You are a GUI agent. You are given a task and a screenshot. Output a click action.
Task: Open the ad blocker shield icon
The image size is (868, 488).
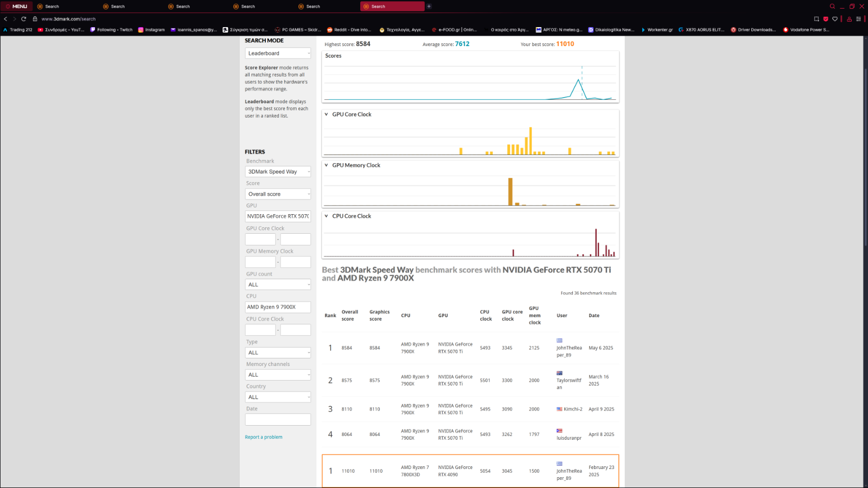click(x=826, y=19)
